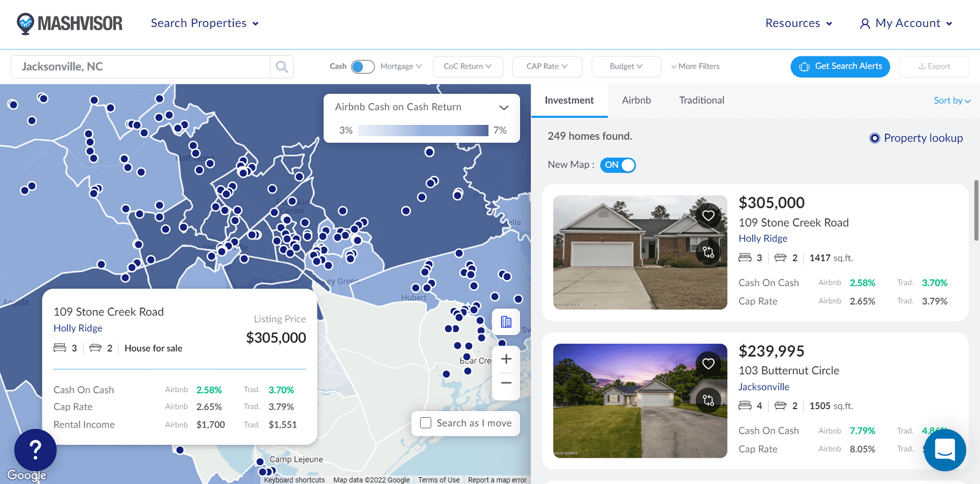Open the help question mark bubble
Viewport: 980px width, 484px height.
[36, 450]
